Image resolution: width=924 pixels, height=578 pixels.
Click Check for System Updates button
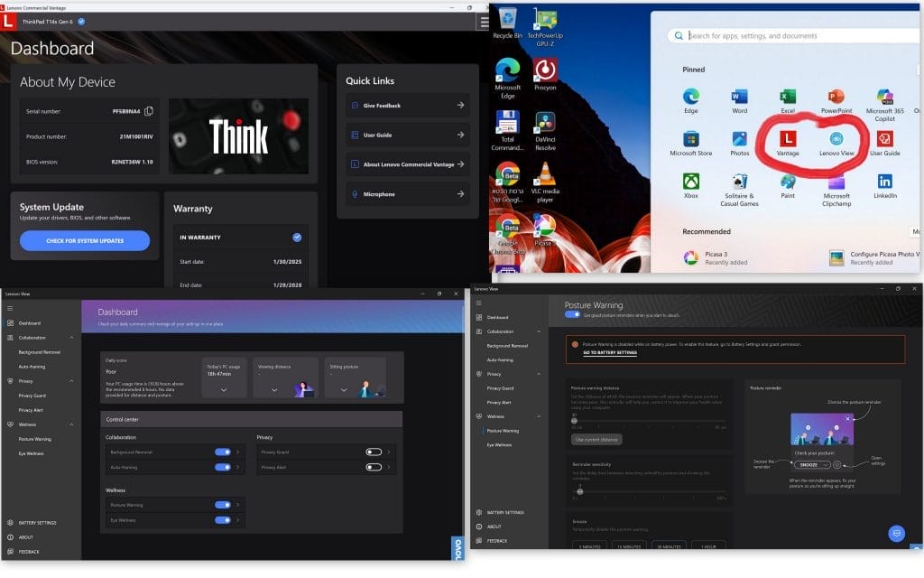point(85,240)
